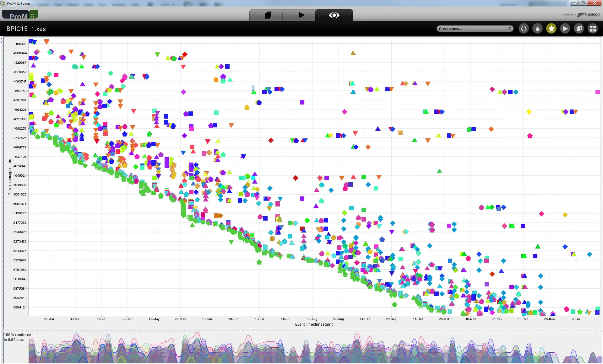Click the orange triangle marker dated 27-Aug top
The height and width of the screenshot is (364, 603).
(x=353, y=53)
